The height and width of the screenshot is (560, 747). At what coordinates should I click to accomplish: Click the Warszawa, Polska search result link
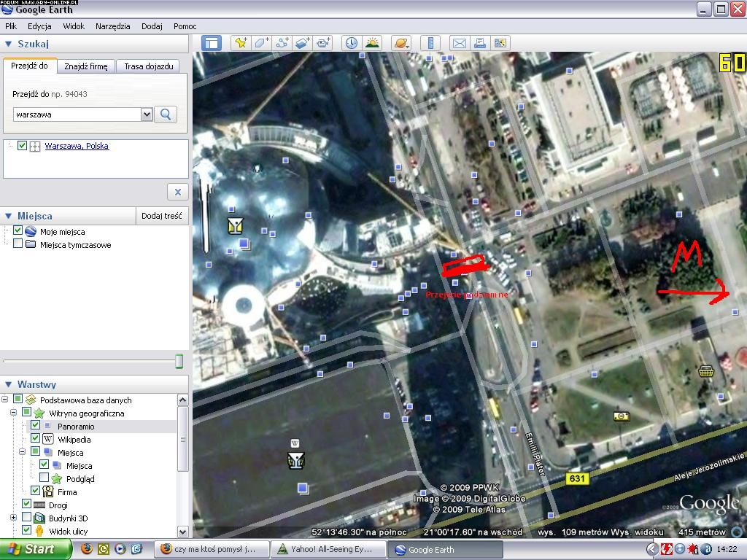coord(77,146)
